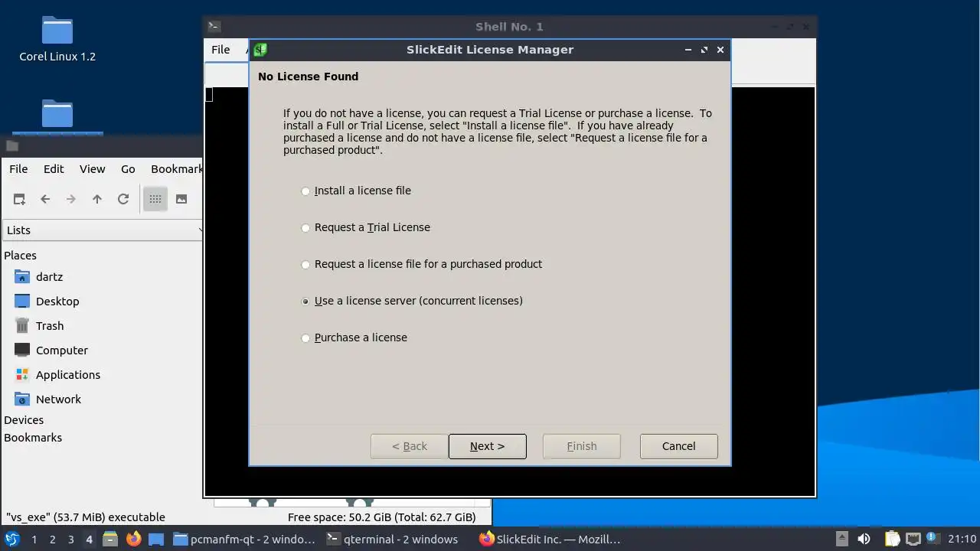Reload the folder with the refresh icon
Screen dimensions: 980x551
(123, 199)
